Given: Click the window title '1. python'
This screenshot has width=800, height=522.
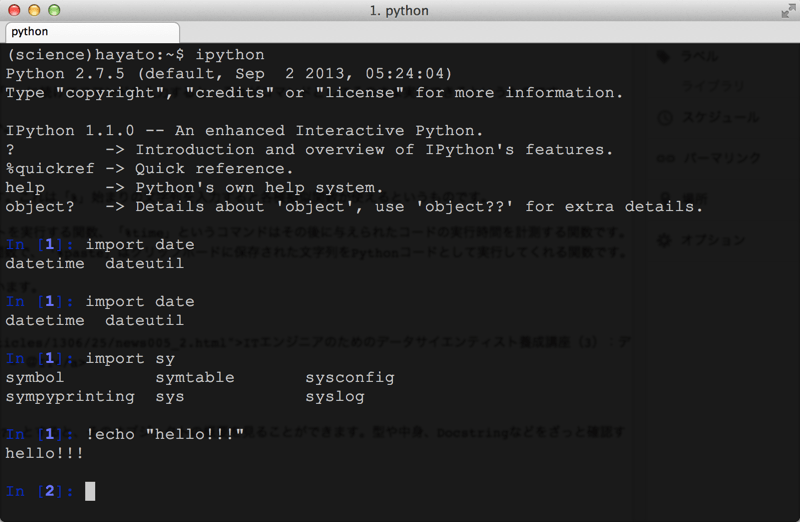Looking at the screenshot, I should point(399,11).
